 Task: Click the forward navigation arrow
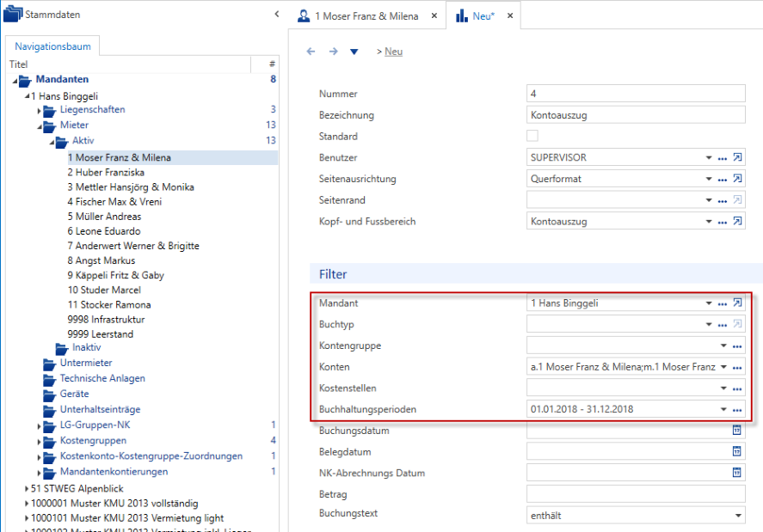[x=333, y=52]
